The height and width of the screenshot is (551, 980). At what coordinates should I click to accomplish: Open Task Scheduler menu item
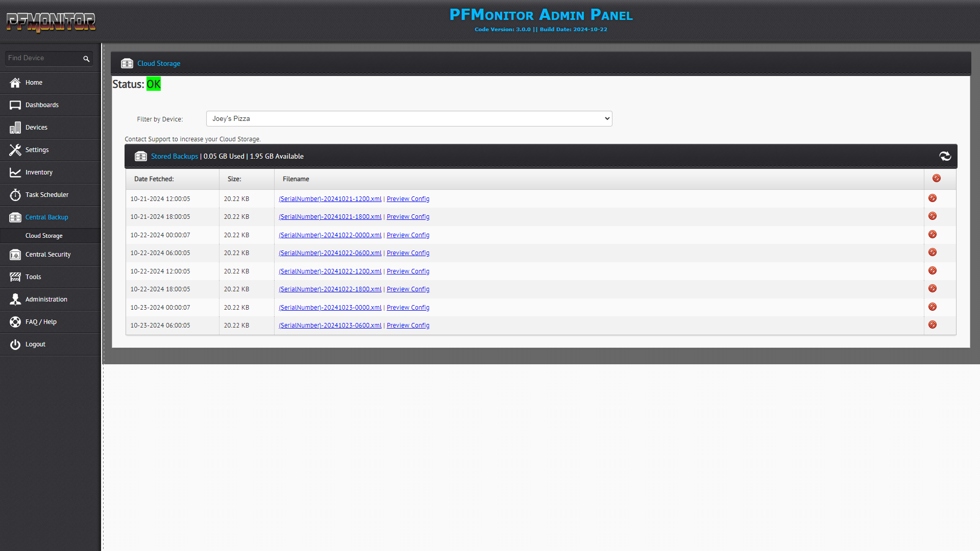tap(50, 195)
